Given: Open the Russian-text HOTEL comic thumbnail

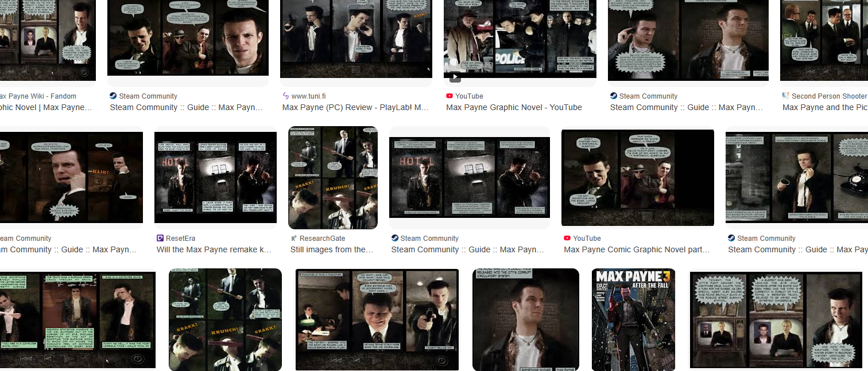Looking at the screenshot, I should tap(470, 177).
